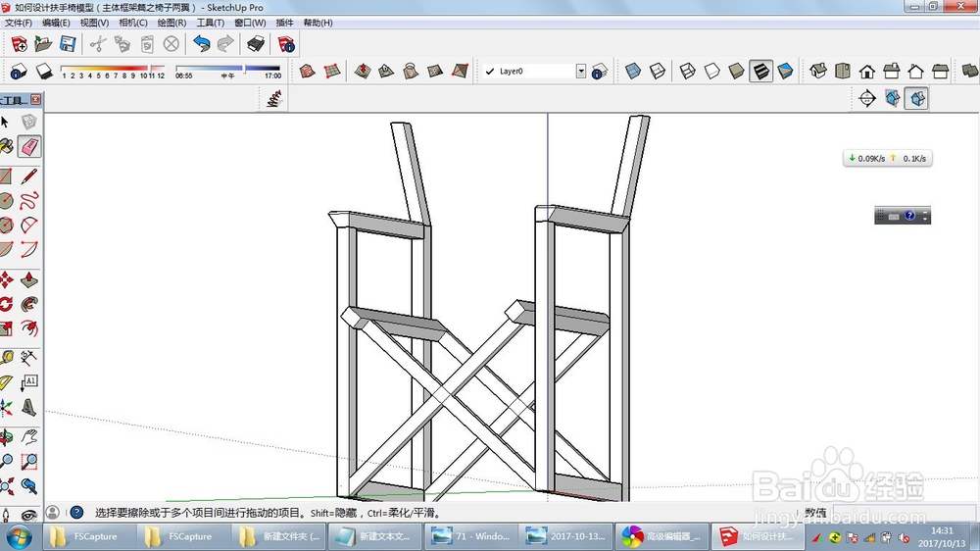The width and height of the screenshot is (980, 551).
Task: Toggle section plane display
Action: [x=892, y=99]
